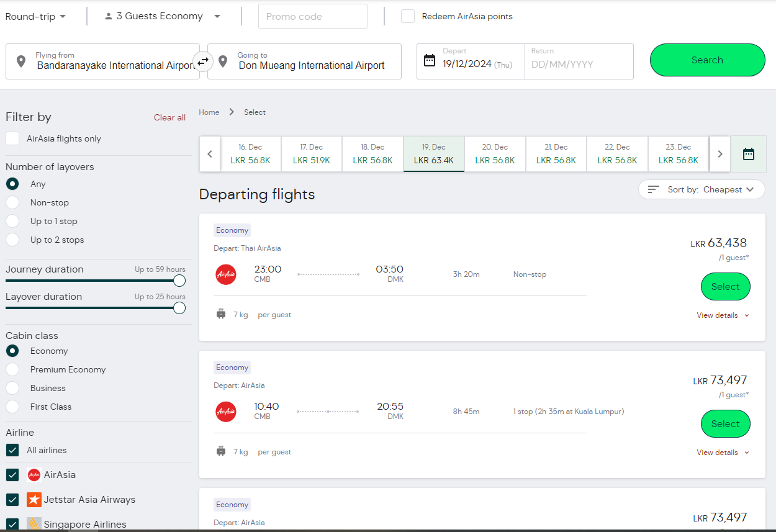Select the 20 Dec date tab

(x=495, y=154)
